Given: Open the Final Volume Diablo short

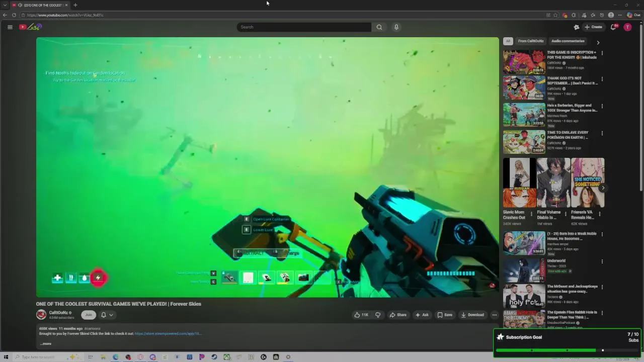Looking at the screenshot, I should pyautogui.click(x=553, y=183).
